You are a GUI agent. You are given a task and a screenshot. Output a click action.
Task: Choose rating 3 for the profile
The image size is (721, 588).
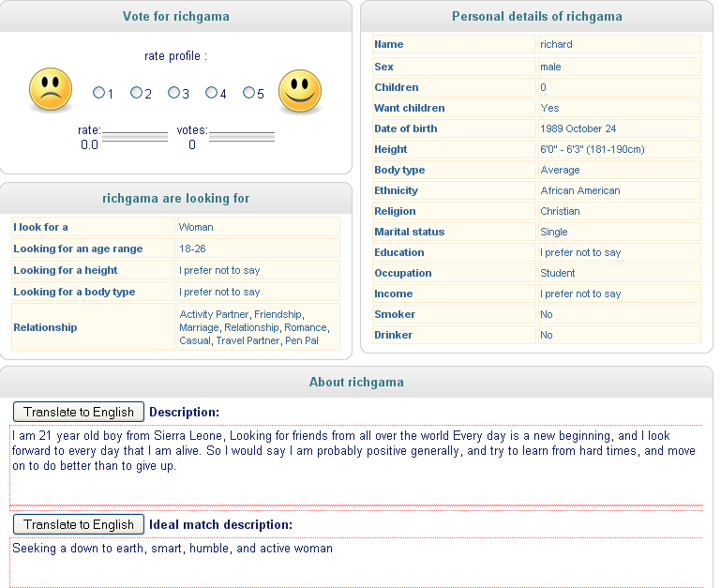pos(173,93)
